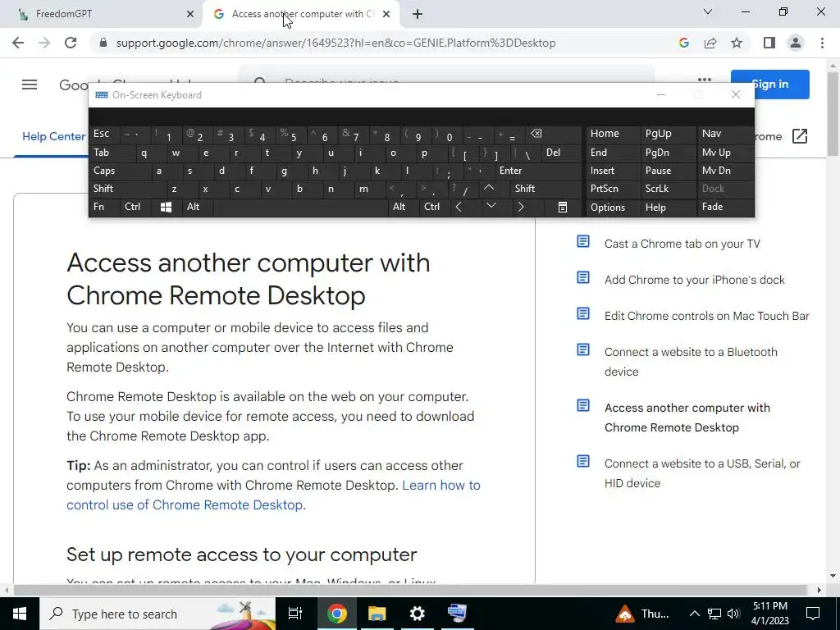The image size is (840, 630).
Task: Click the Esc key on On-Screen Keyboard
Action: 104,134
